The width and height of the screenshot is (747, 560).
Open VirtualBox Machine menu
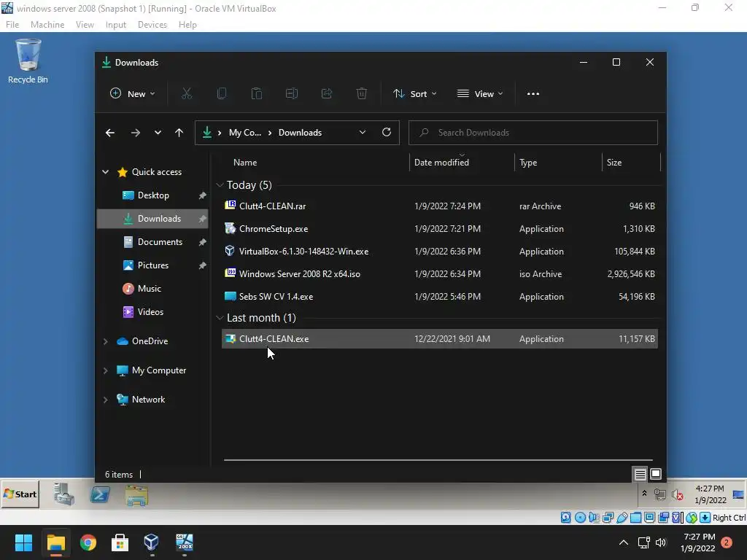(47, 25)
